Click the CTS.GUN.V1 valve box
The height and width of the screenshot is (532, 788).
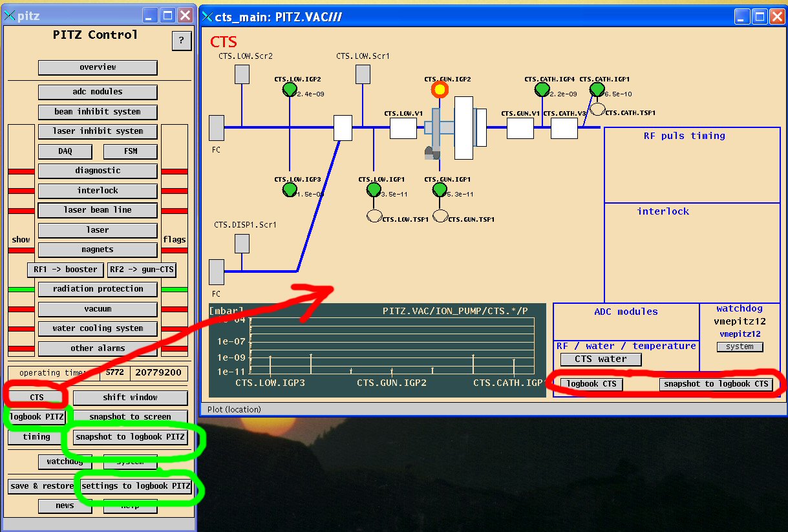[520, 128]
